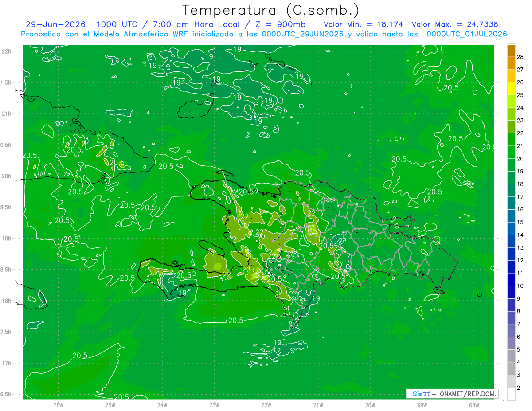Click colorbar value "10"
Image resolution: width=532 pixels, height=411 pixels.
(x=520, y=286)
